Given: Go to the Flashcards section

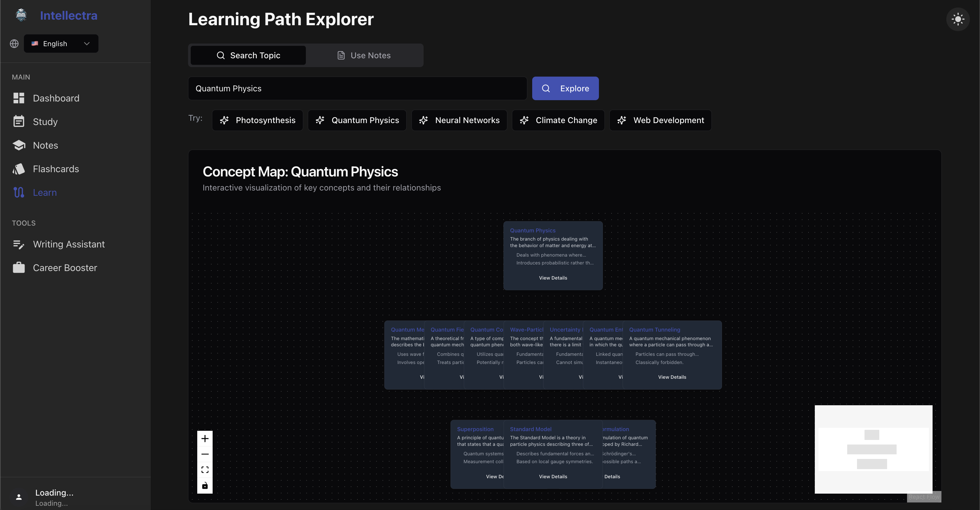Looking at the screenshot, I should click(x=56, y=169).
